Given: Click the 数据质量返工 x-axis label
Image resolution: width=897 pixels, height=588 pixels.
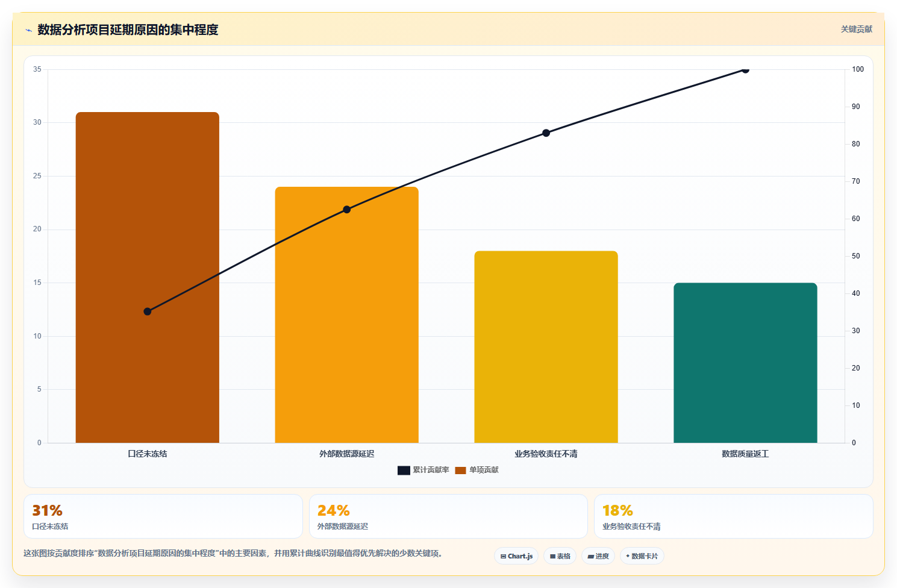Looking at the screenshot, I should (745, 454).
